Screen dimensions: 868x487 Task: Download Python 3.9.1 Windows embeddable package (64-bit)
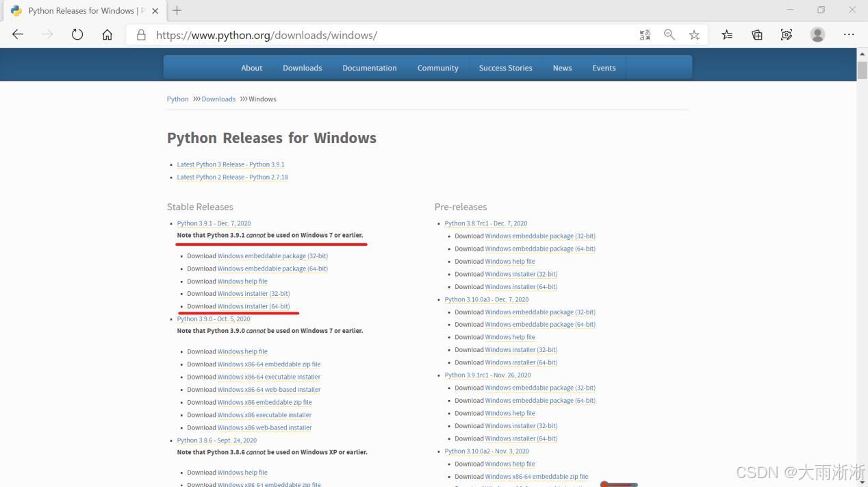coord(272,269)
